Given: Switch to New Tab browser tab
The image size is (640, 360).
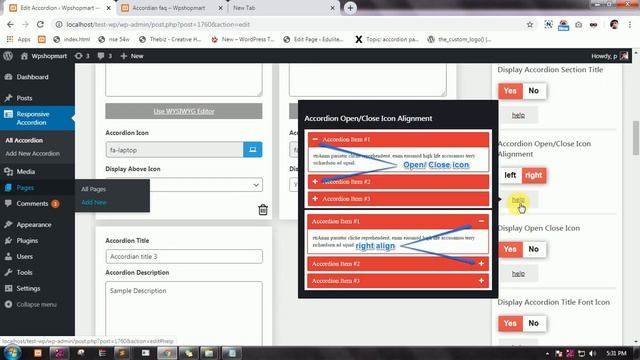Looking at the screenshot, I should click(284, 8).
